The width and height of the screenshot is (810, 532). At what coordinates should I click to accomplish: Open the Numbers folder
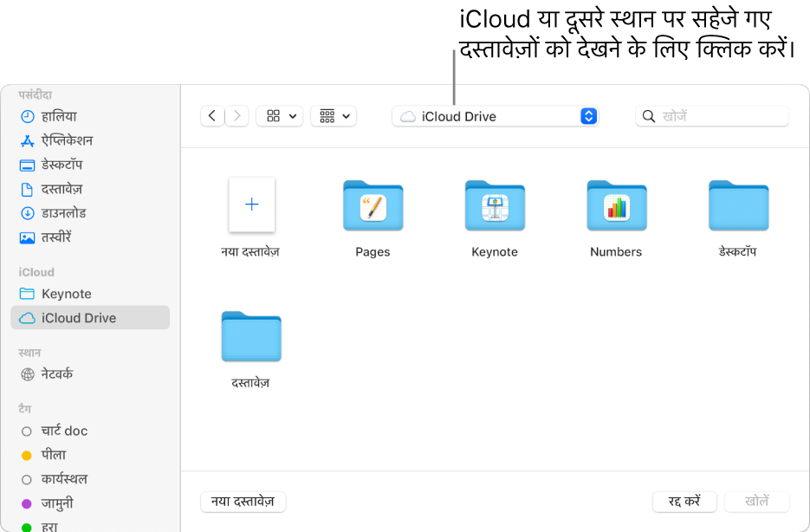[616, 205]
